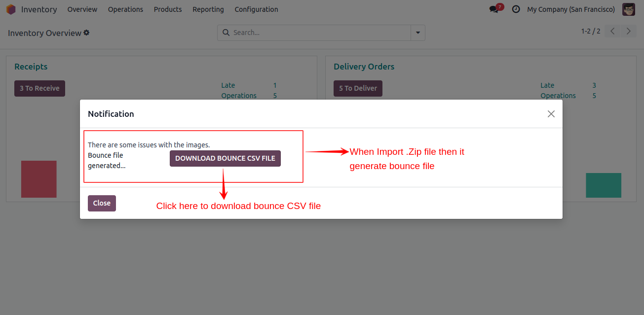The image size is (644, 315).
Task: Open the company switcher My Company
Action: point(570,9)
